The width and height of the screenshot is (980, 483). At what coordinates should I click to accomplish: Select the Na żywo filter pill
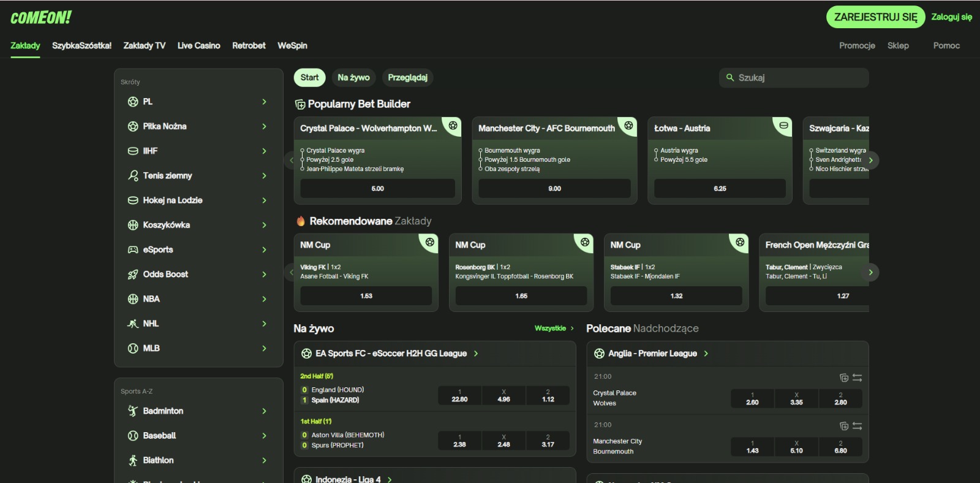353,77
